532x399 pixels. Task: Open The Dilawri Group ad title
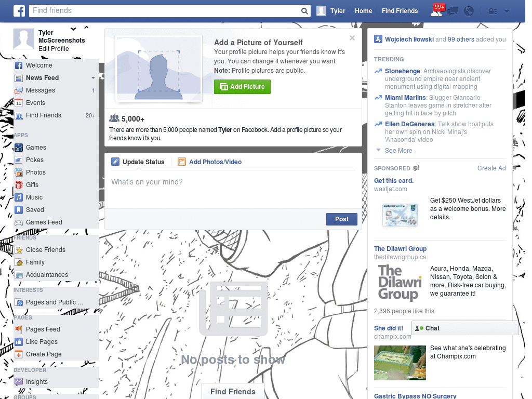[400, 249]
